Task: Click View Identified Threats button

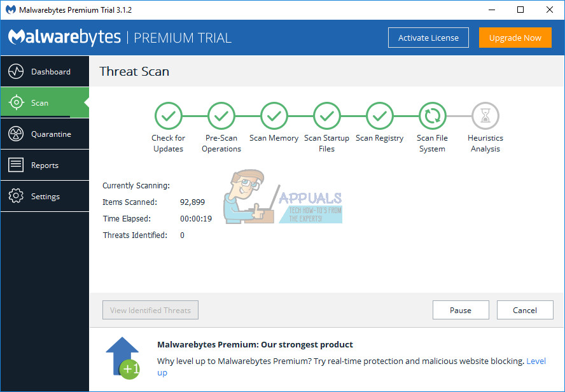Action: [x=150, y=310]
